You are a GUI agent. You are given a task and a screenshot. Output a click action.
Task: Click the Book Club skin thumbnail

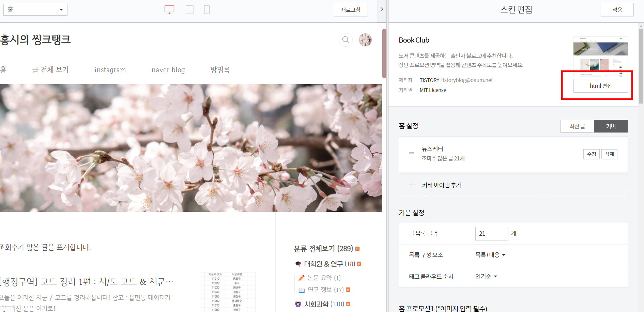tap(601, 57)
